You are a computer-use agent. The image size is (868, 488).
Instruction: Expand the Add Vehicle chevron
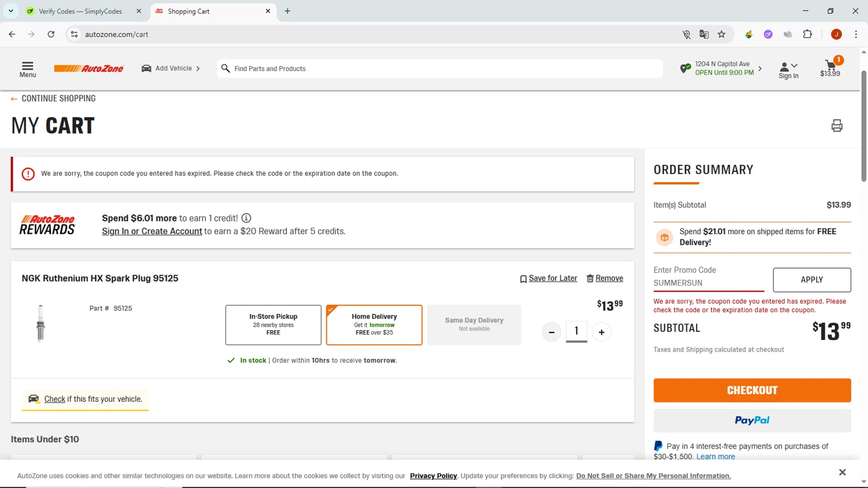(x=198, y=68)
